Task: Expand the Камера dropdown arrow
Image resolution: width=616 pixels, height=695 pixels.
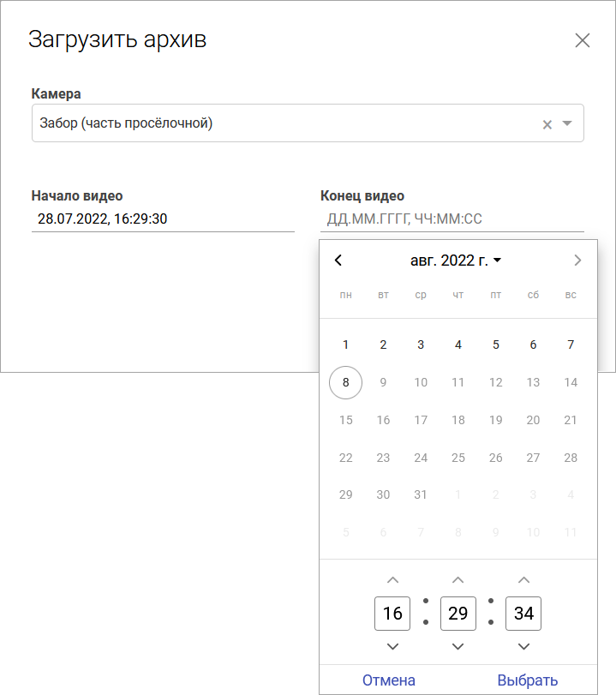Action: pos(567,123)
